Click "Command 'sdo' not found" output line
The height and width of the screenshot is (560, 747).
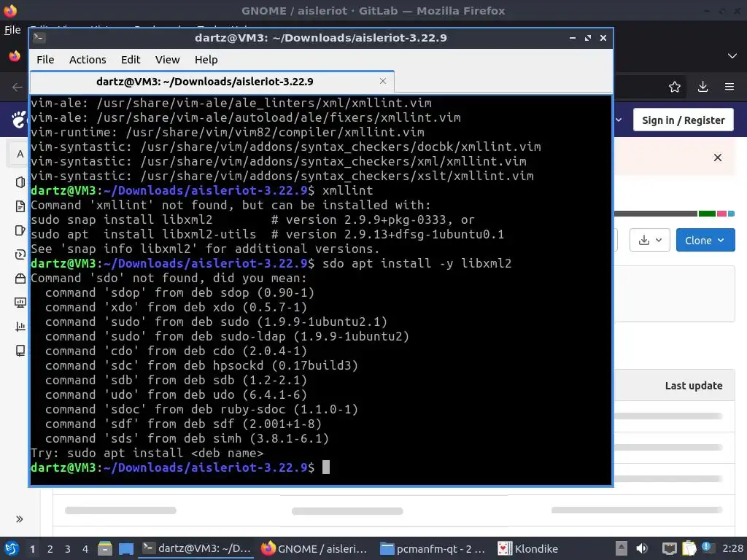[169, 278]
